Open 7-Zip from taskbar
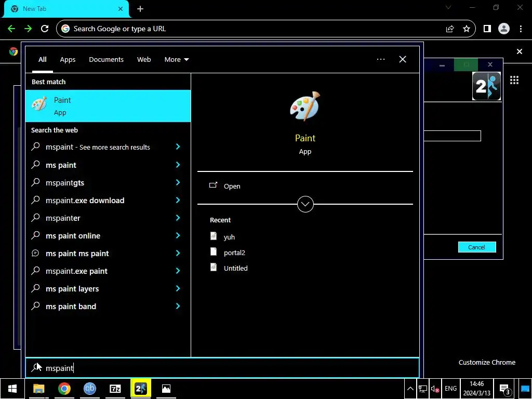The width and height of the screenshot is (532, 399). click(115, 389)
